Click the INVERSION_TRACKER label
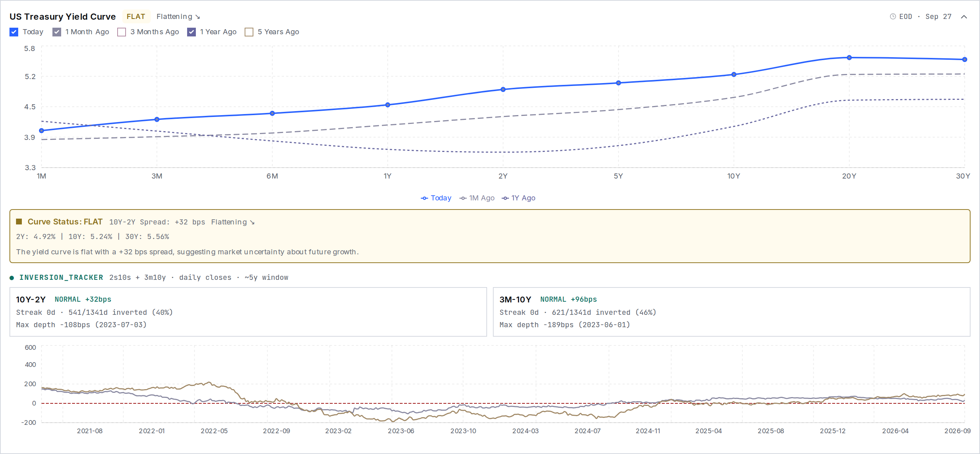This screenshot has height=454, width=980. click(x=61, y=277)
